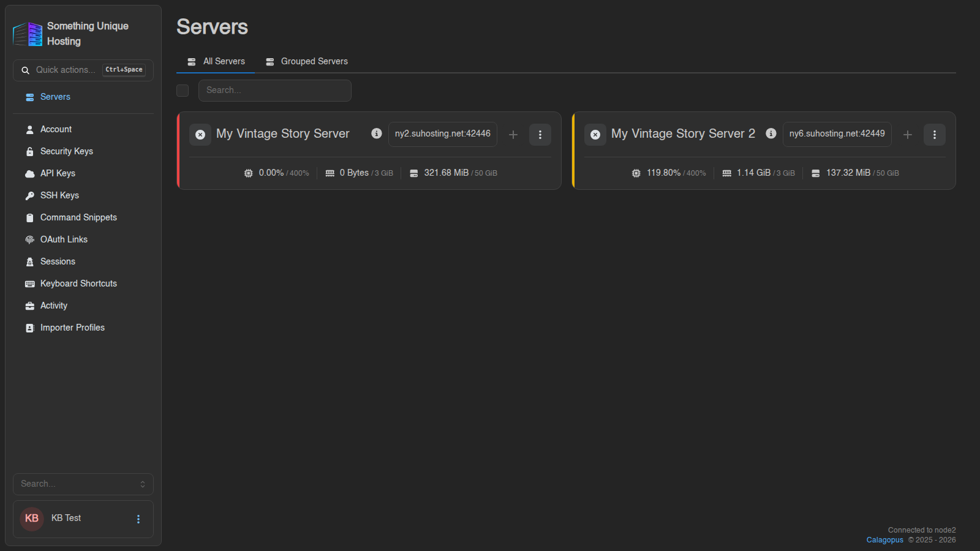Click the 0 Bytes memory value
This screenshot has width=980, height=551.
tap(354, 173)
